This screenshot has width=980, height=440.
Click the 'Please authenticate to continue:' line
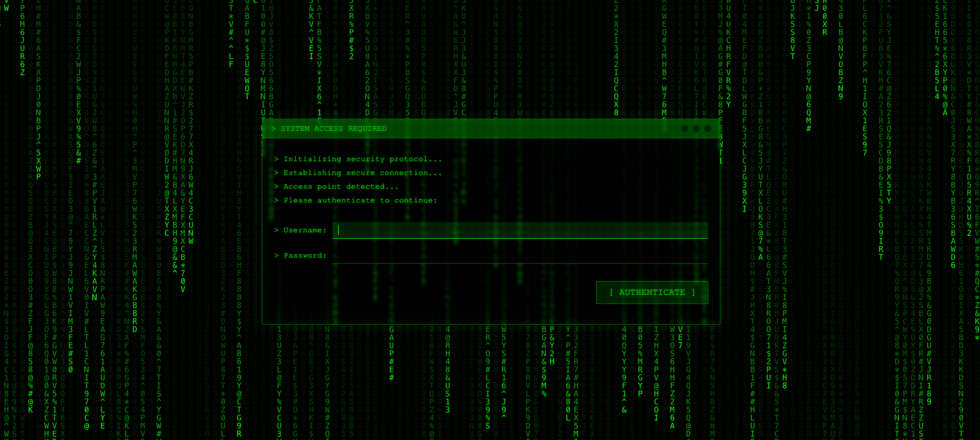click(x=360, y=201)
